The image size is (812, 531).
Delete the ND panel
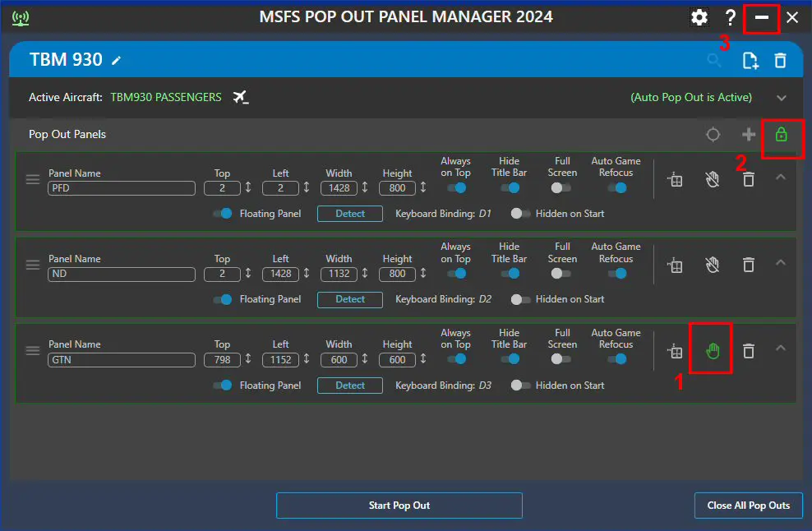[748, 265]
